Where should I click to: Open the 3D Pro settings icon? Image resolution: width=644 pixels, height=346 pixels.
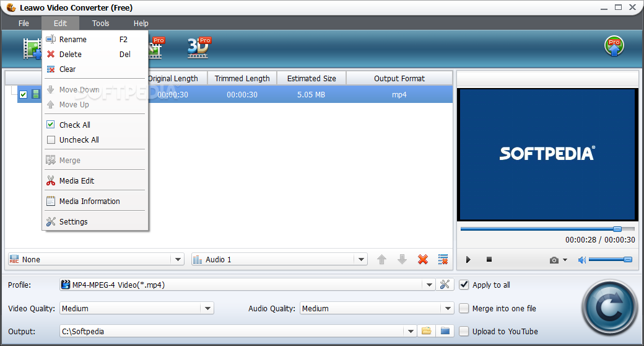click(199, 48)
